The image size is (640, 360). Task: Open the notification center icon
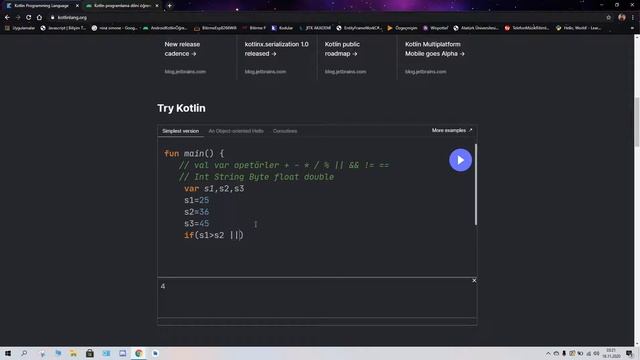click(629, 353)
